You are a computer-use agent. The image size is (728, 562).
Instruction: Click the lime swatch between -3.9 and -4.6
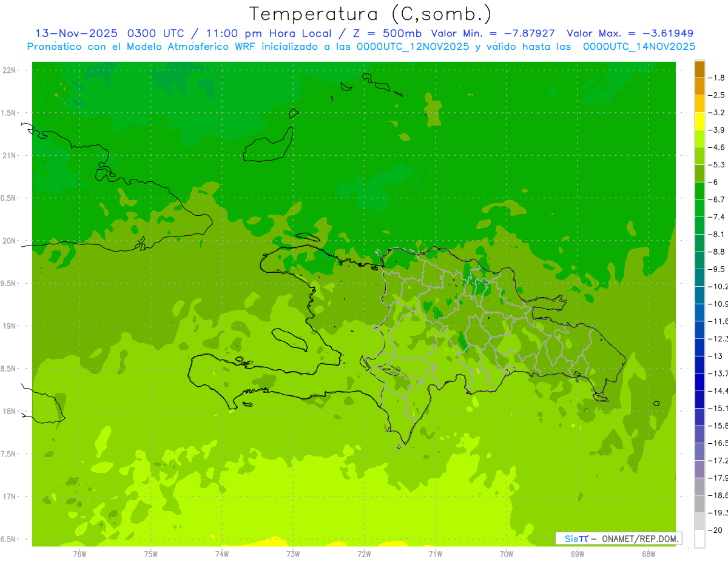[x=699, y=139]
